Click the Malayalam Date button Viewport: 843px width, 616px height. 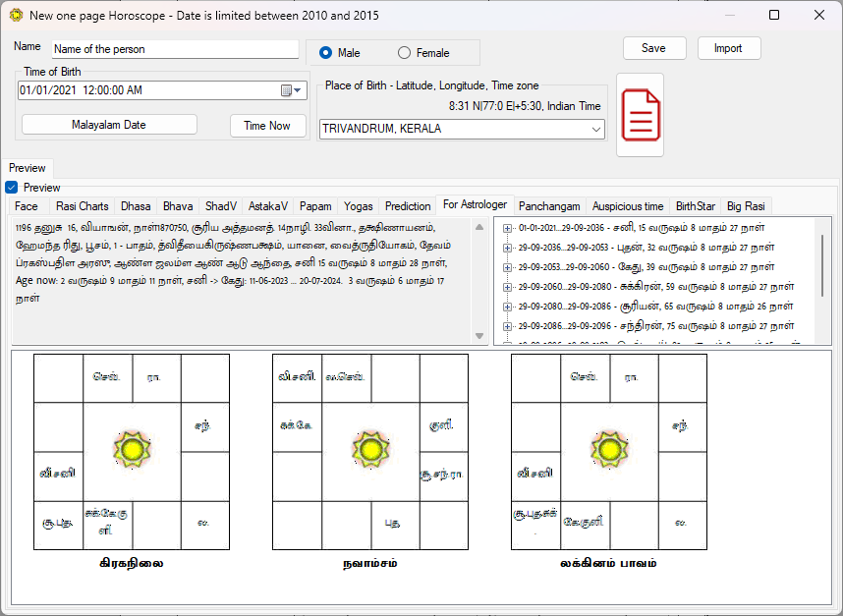(x=108, y=124)
